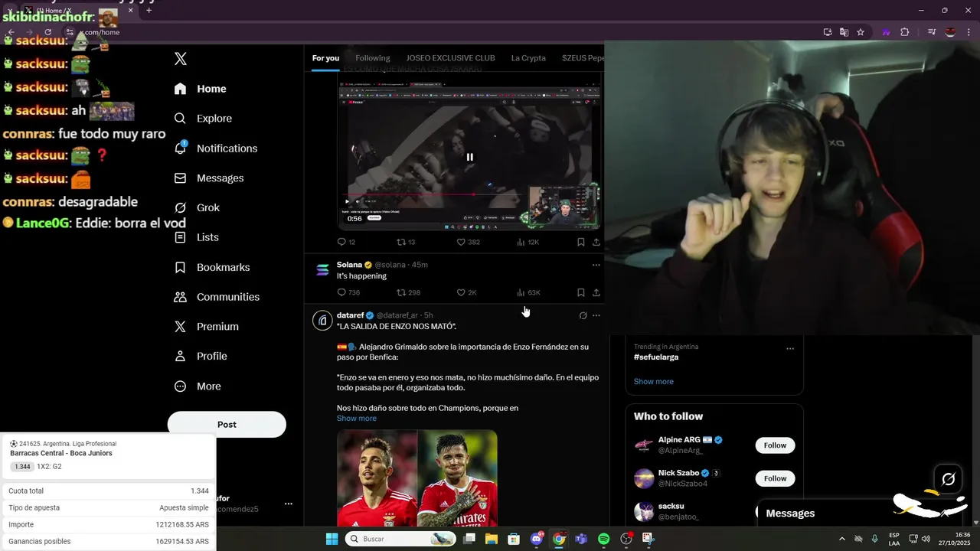Open the La Crypta tab
This screenshot has width=980, height=551.
[528, 58]
